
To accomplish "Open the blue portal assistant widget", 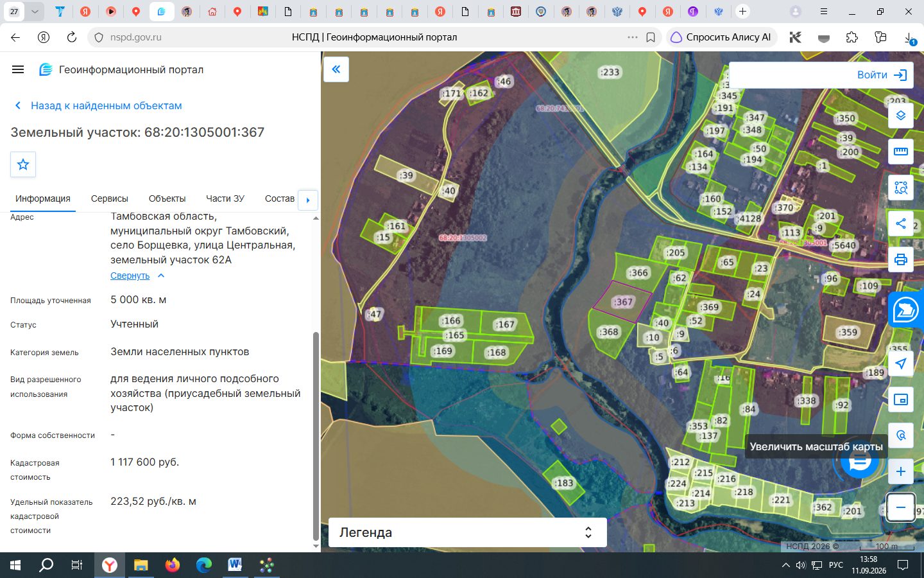I will click(x=906, y=309).
